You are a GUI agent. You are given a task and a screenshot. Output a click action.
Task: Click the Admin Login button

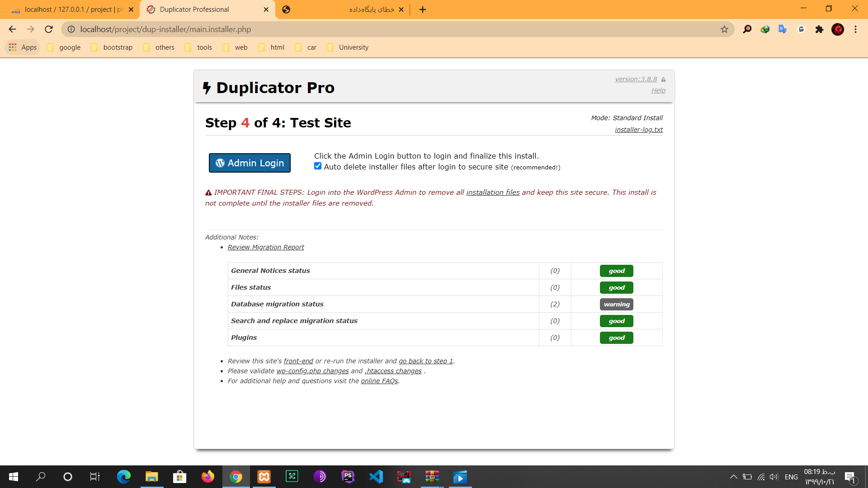[x=250, y=163]
